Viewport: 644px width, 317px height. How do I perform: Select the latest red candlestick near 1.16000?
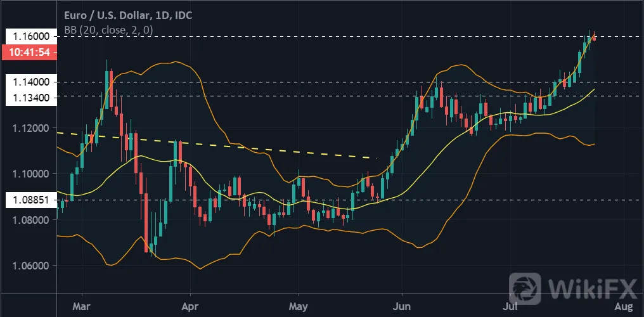[x=594, y=37]
